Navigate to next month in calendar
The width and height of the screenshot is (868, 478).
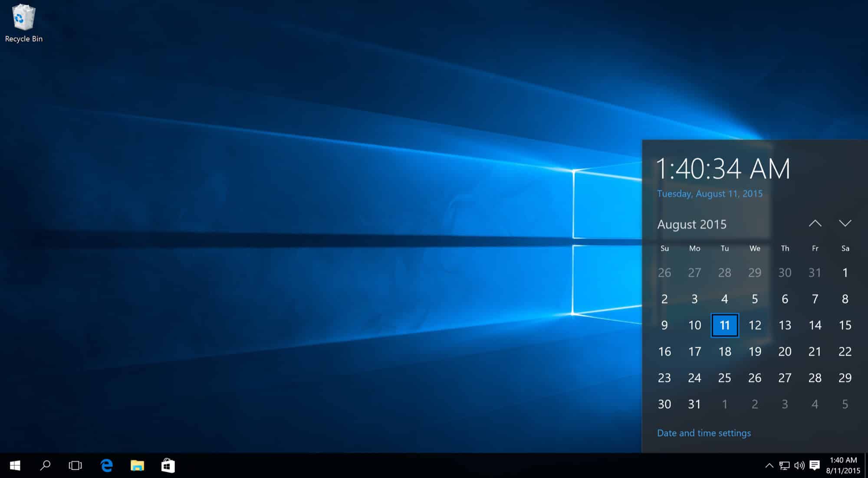pyautogui.click(x=845, y=224)
